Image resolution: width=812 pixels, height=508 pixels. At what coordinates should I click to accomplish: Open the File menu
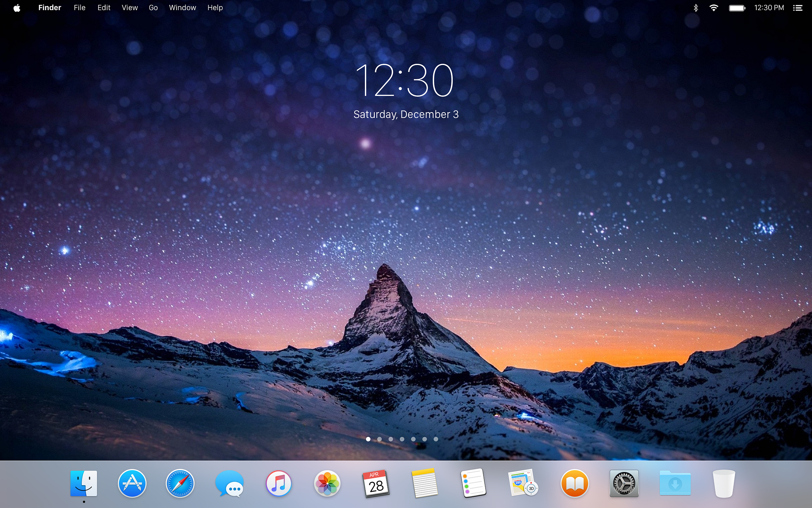pos(80,8)
